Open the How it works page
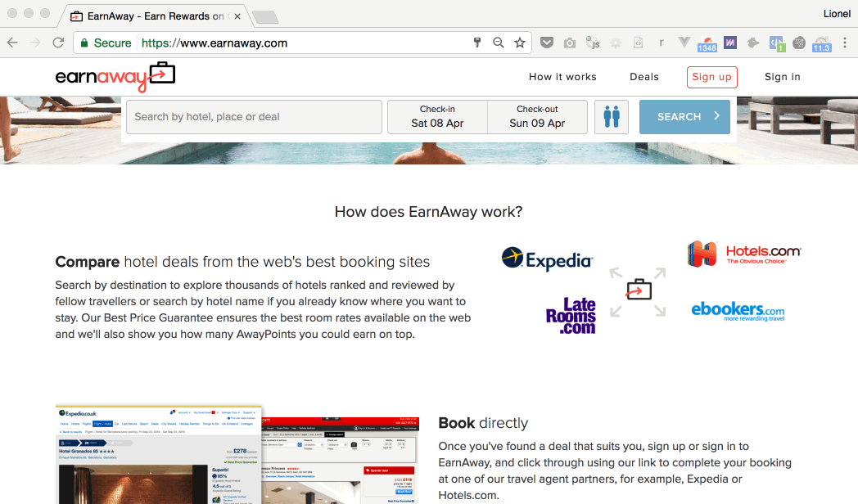 [x=562, y=77]
